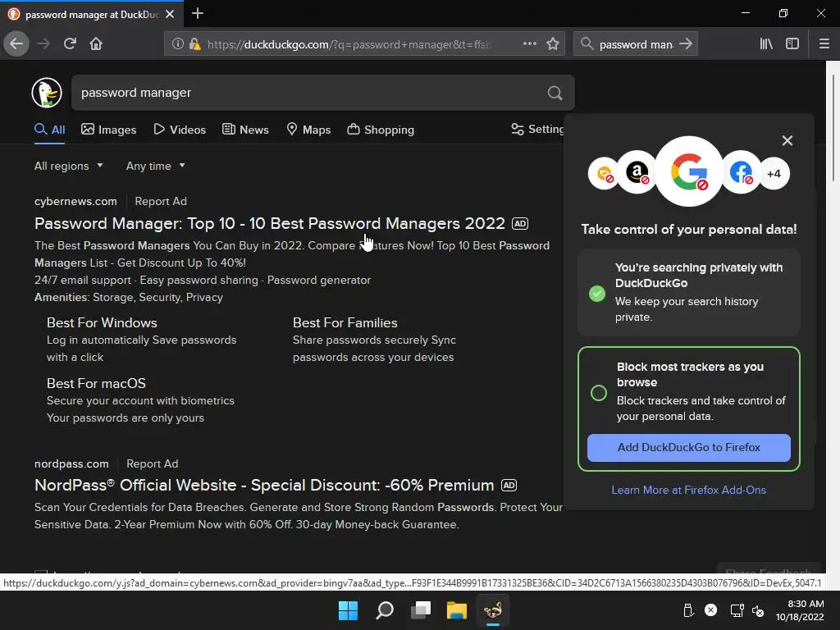840x630 pixels.
Task: Click the nordpass.com domain text
Action: 71,464
